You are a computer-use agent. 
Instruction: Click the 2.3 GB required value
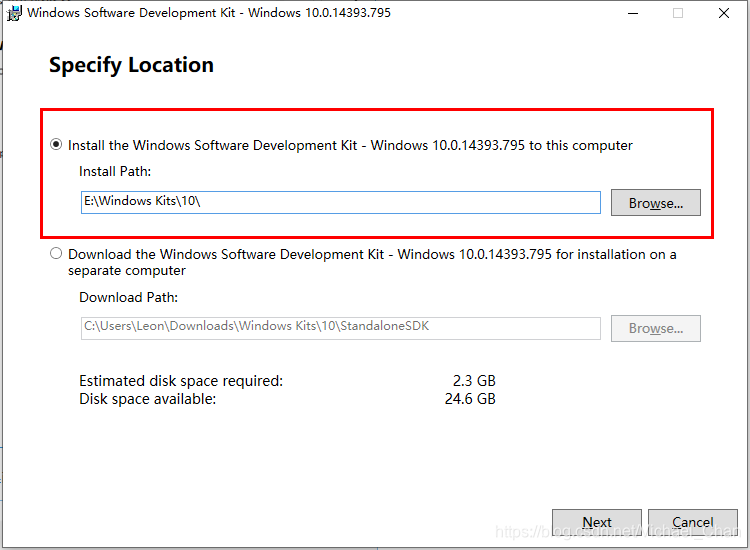coord(474,381)
